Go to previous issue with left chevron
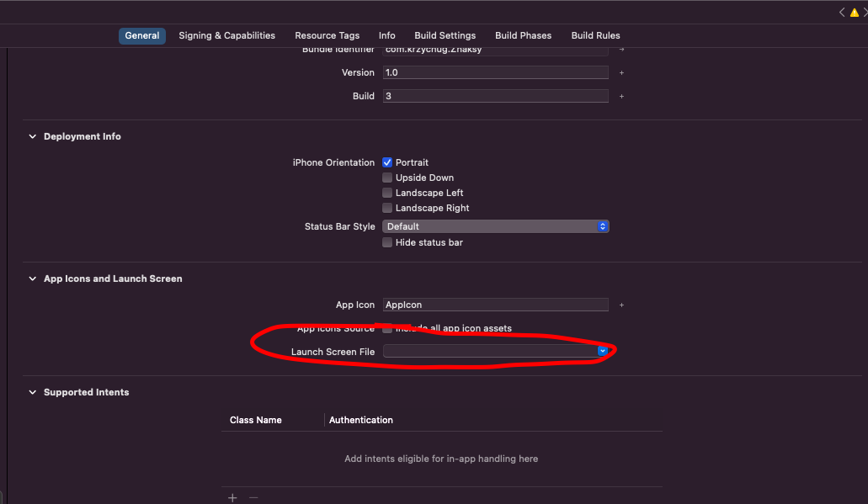 pyautogui.click(x=842, y=13)
